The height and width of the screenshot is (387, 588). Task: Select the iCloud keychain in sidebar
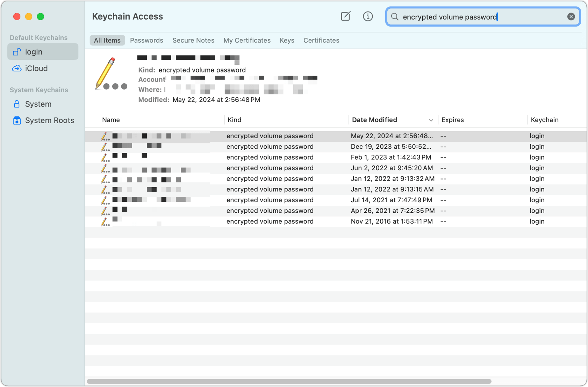coord(36,69)
